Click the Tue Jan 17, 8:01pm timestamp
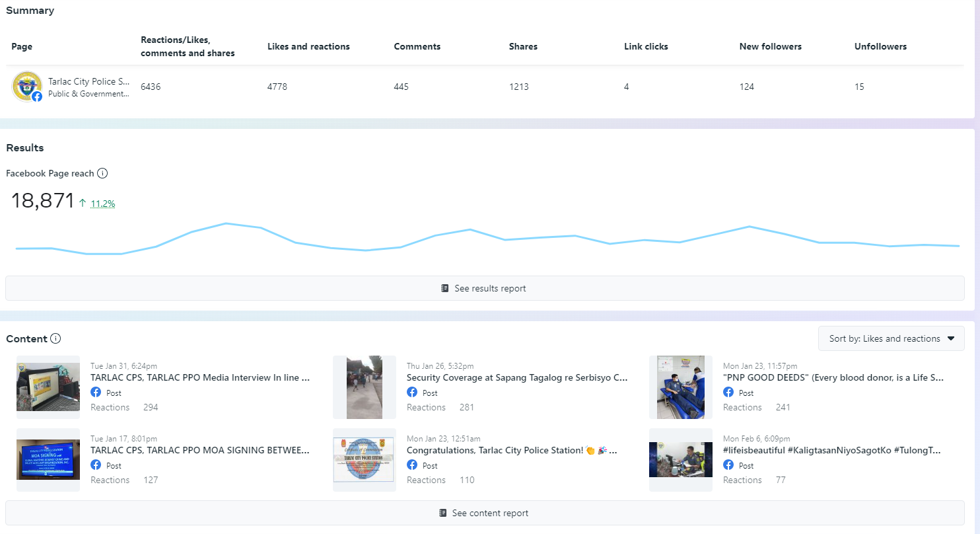Viewport: 980px width, 534px height. (x=123, y=439)
